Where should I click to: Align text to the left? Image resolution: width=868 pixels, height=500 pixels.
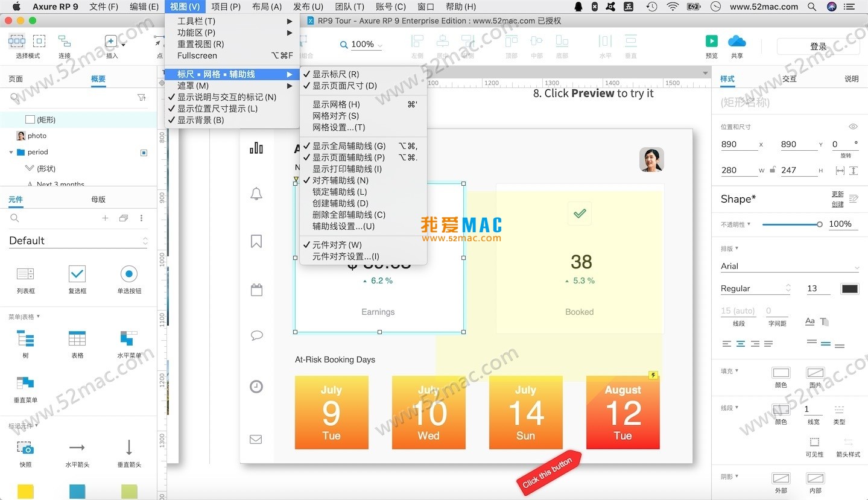click(726, 344)
